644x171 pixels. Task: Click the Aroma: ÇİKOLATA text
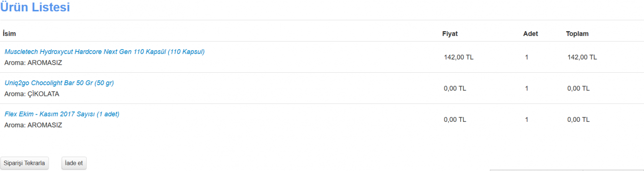point(32,94)
